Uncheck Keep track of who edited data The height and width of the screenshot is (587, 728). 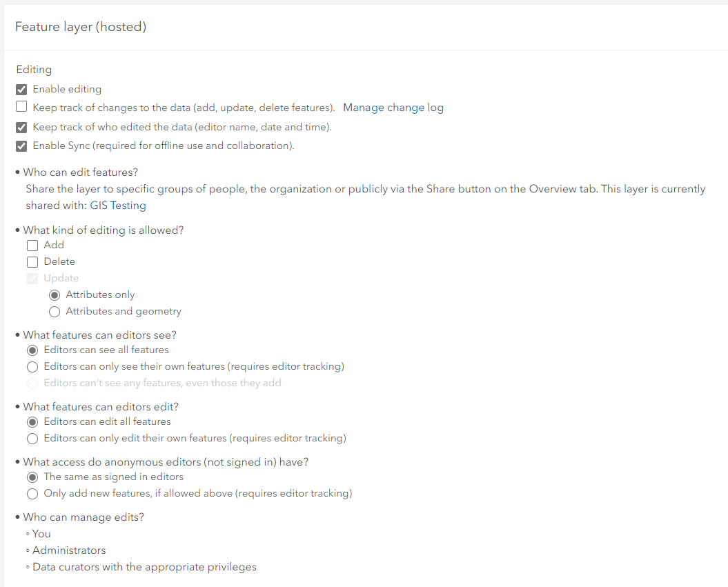[x=21, y=128]
